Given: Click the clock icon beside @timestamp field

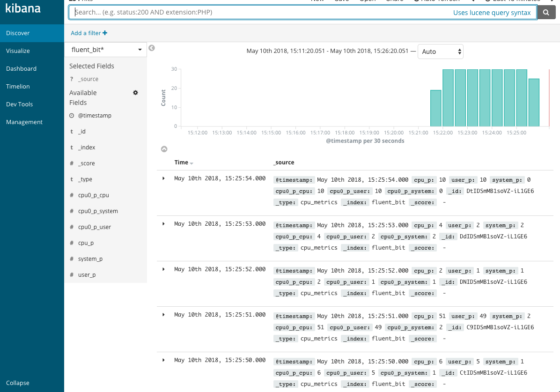Looking at the screenshot, I should [x=72, y=115].
